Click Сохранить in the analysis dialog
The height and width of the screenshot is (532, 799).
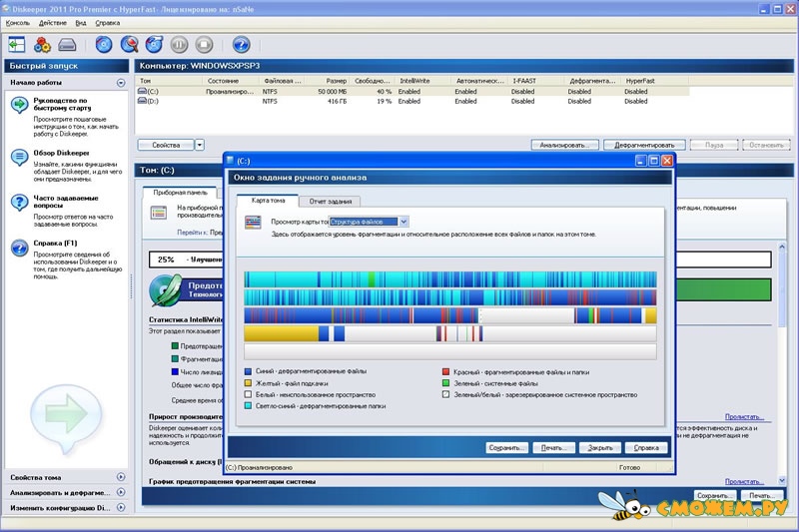506,448
